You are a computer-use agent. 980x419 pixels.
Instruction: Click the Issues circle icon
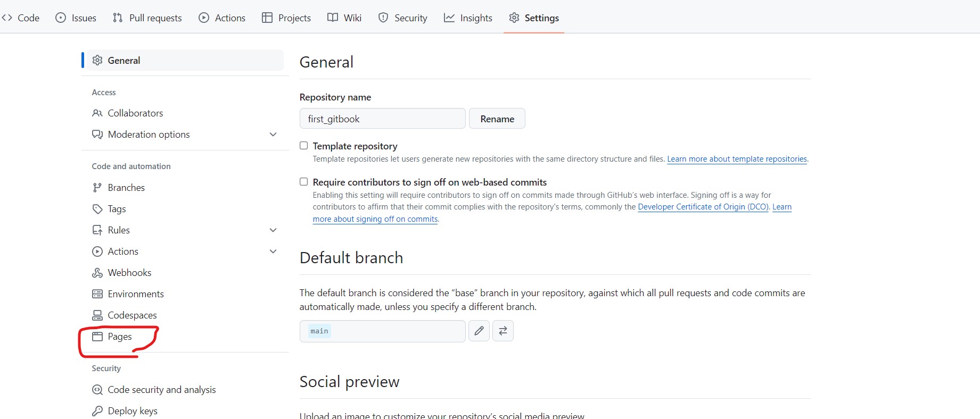click(61, 18)
